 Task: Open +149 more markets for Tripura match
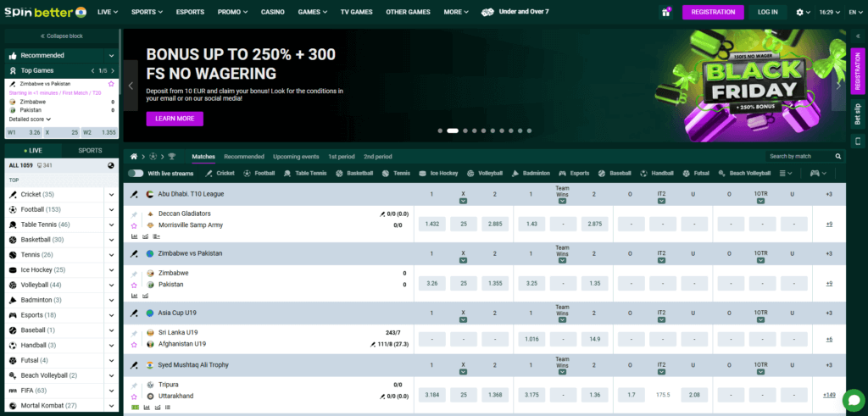(x=829, y=395)
